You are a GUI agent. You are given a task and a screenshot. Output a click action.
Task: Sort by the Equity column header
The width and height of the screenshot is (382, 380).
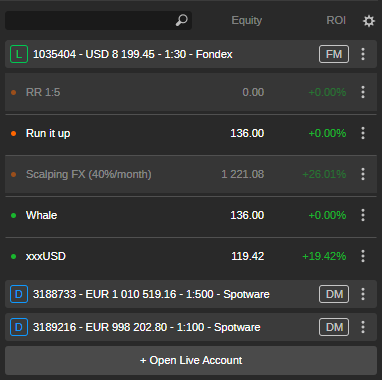point(247,21)
